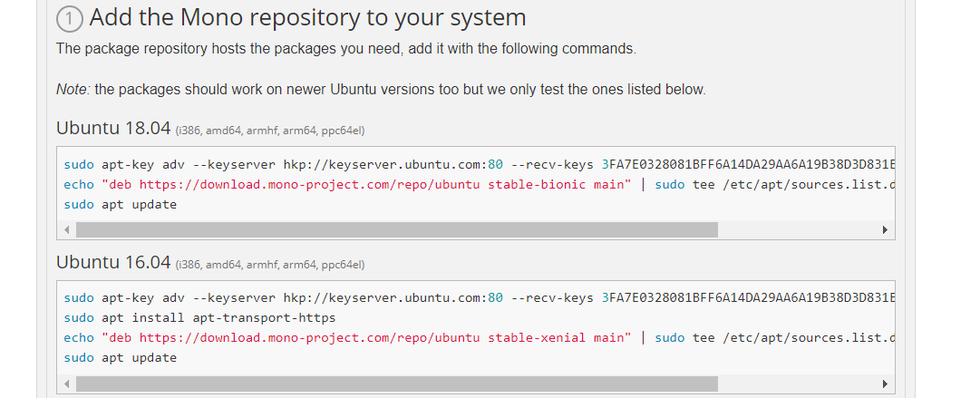980x398 pixels.
Task: Click the Ubuntu 18.04 heading
Action: [113, 128]
